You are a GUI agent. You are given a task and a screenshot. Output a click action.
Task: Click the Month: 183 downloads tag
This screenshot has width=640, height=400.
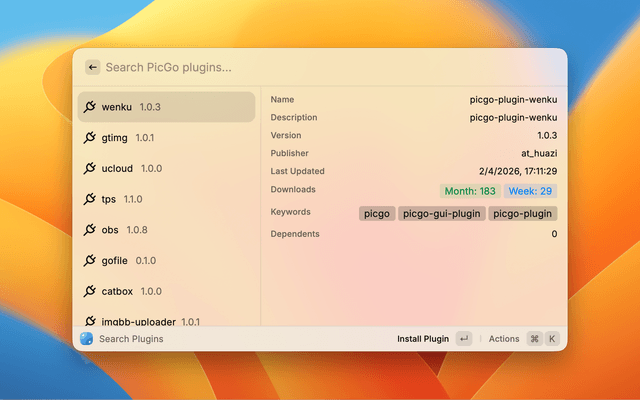click(x=469, y=191)
